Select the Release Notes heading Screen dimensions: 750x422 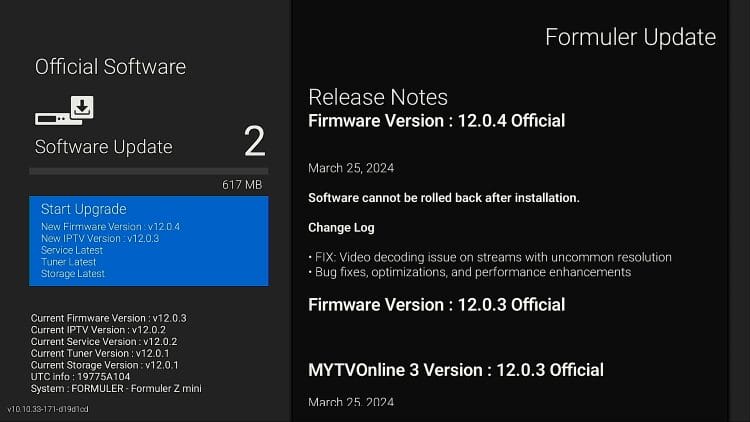(x=378, y=97)
